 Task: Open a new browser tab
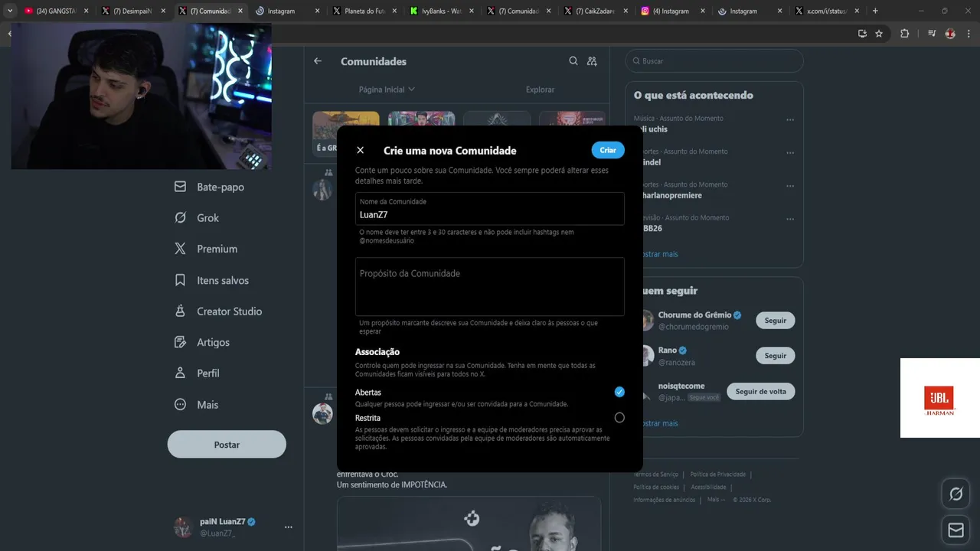(875, 11)
